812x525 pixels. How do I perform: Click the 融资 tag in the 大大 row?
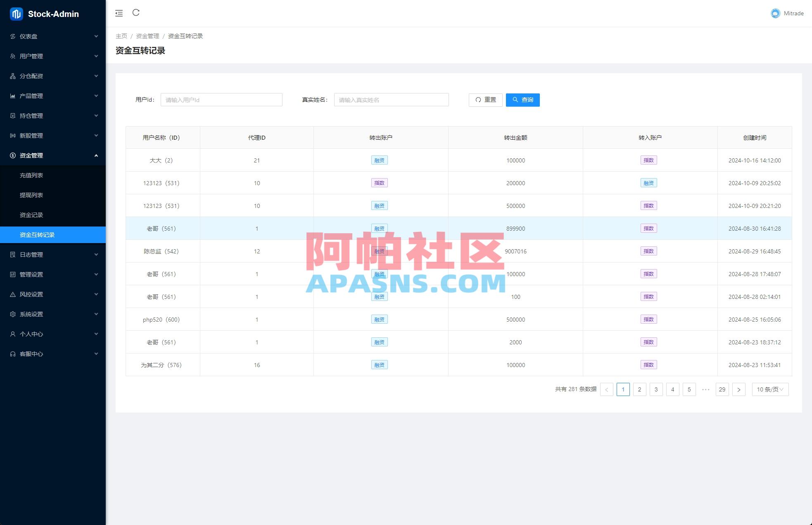point(379,160)
